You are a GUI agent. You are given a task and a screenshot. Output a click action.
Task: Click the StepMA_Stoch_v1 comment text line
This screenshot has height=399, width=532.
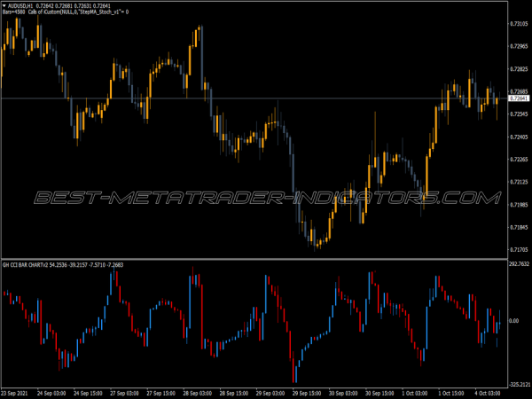66,12
